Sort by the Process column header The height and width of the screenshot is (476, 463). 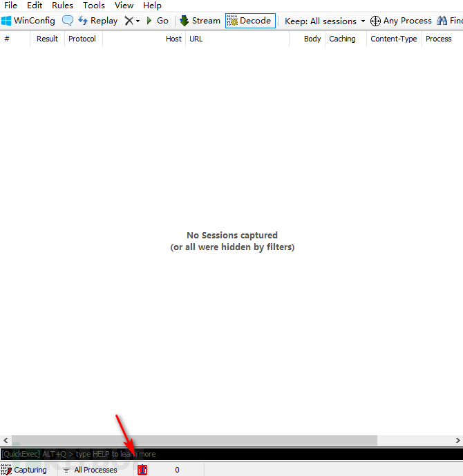442,39
